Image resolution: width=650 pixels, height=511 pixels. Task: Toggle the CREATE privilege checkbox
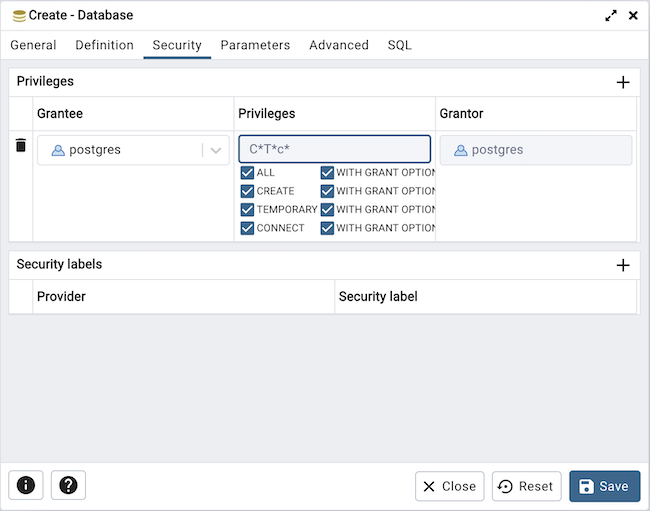(x=248, y=191)
